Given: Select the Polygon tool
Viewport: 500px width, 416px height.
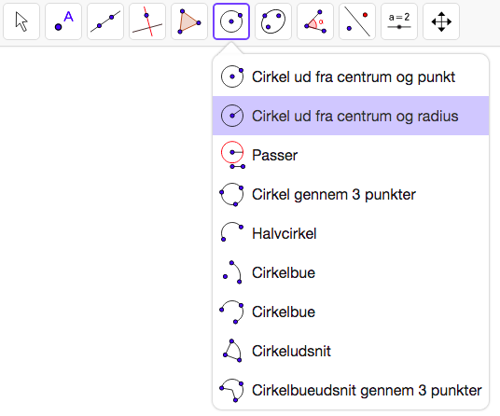Looking at the screenshot, I should 189,22.
